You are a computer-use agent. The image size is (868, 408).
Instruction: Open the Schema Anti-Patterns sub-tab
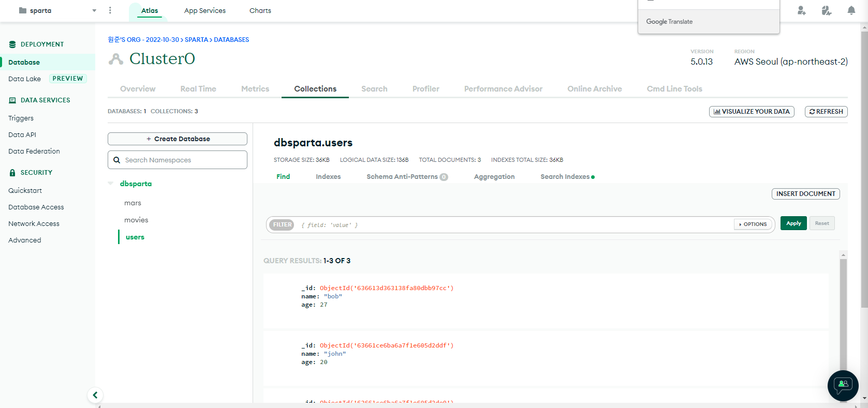(x=407, y=177)
